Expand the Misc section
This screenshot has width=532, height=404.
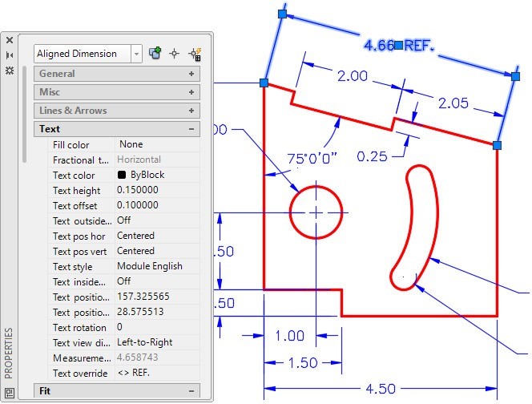tap(191, 92)
